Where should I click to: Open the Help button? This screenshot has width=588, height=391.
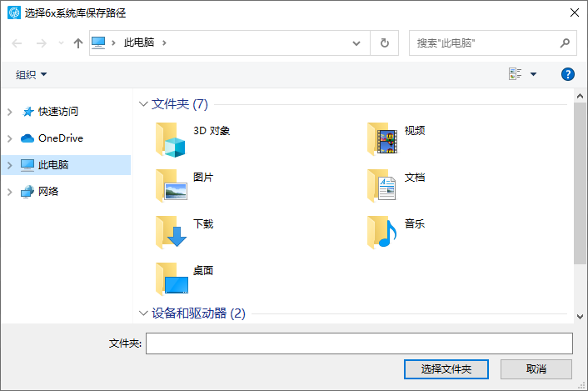(x=568, y=74)
